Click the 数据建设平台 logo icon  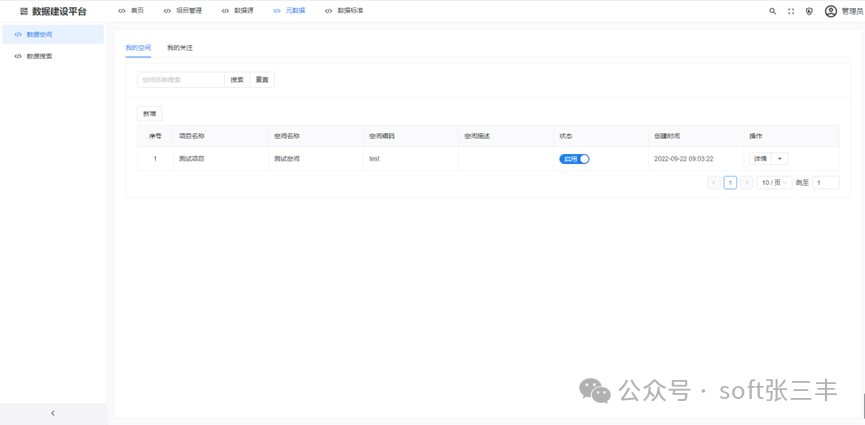[x=24, y=12]
